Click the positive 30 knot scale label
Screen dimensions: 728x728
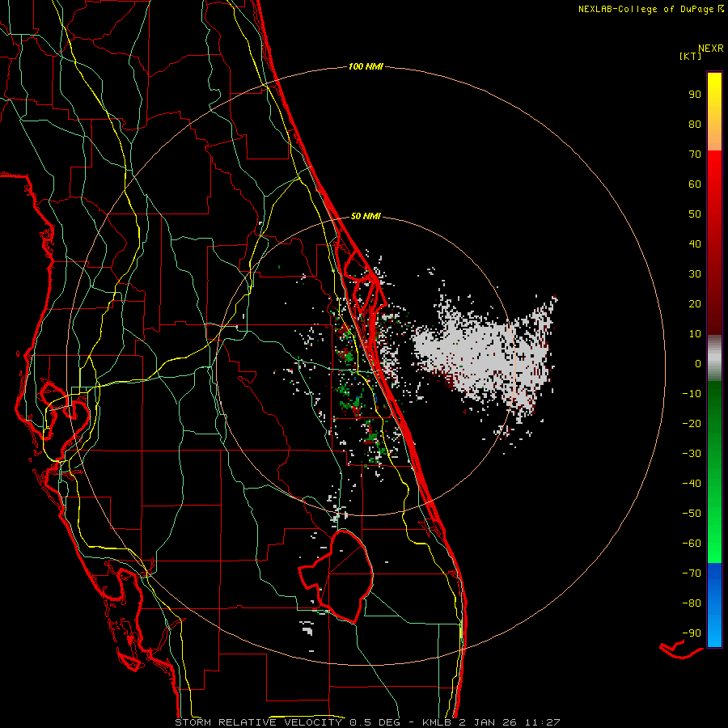tap(695, 274)
